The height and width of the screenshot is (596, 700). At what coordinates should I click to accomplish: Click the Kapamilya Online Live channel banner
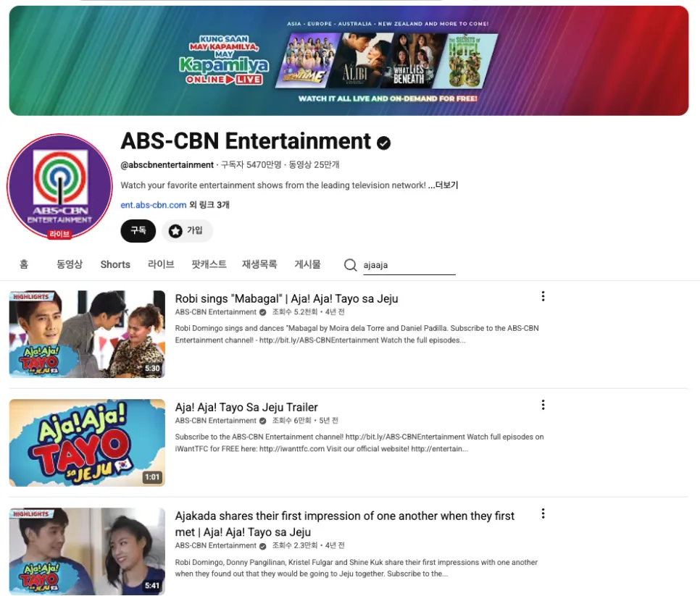pos(349,61)
